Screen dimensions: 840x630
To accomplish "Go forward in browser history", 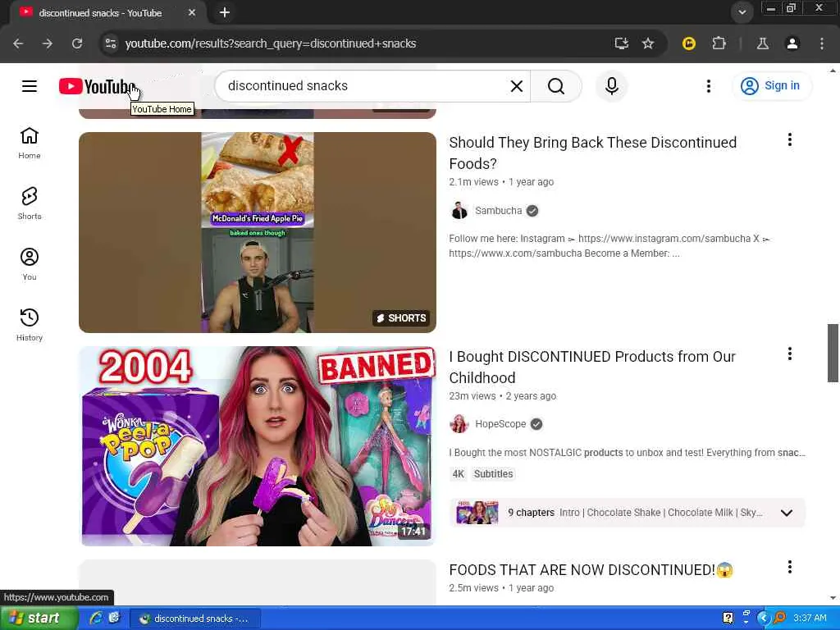I will (48, 43).
